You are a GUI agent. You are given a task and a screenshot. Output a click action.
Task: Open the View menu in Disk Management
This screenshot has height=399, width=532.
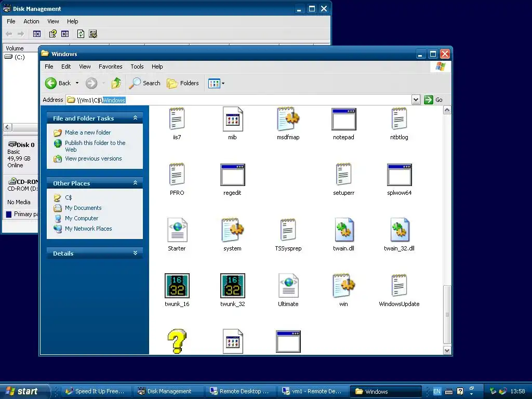tap(53, 21)
